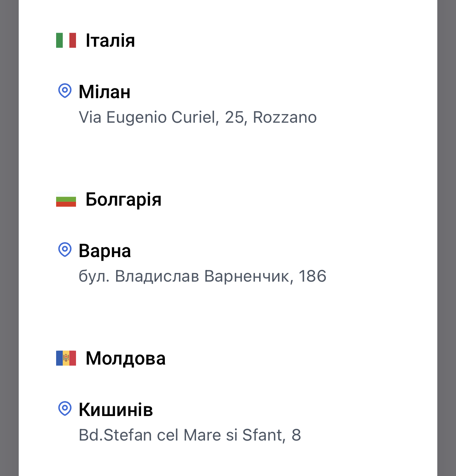Click the Italian flag icon

pos(66,40)
